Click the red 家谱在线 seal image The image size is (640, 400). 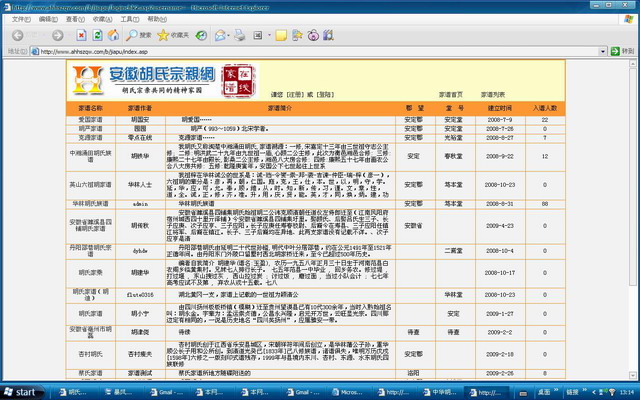[x=239, y=80]
